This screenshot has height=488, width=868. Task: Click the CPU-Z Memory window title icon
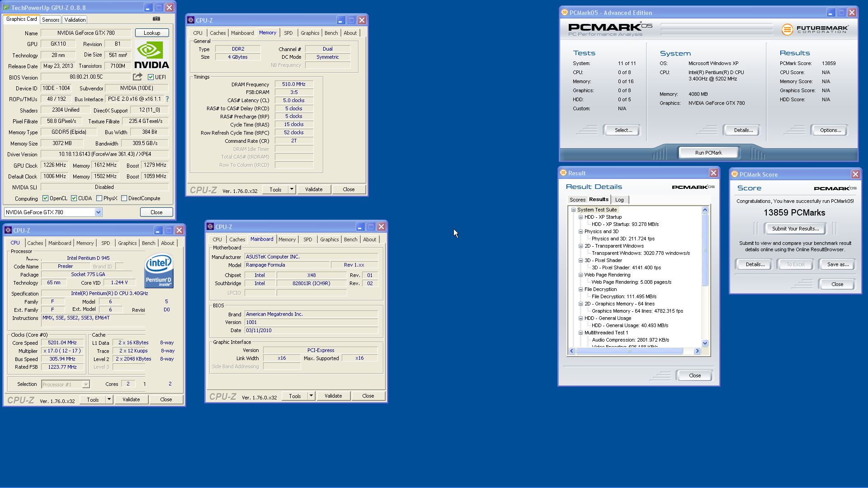click(191, 20)
